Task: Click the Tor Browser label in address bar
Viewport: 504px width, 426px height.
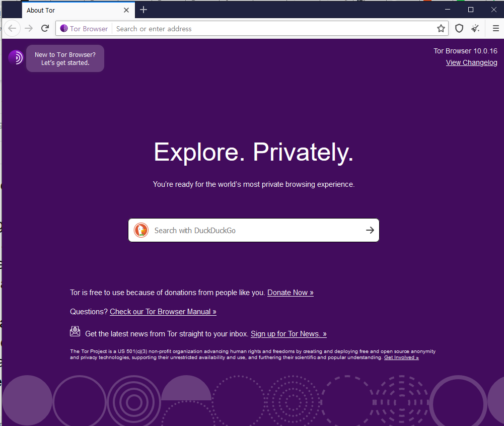Action: [x=89, y=29]
